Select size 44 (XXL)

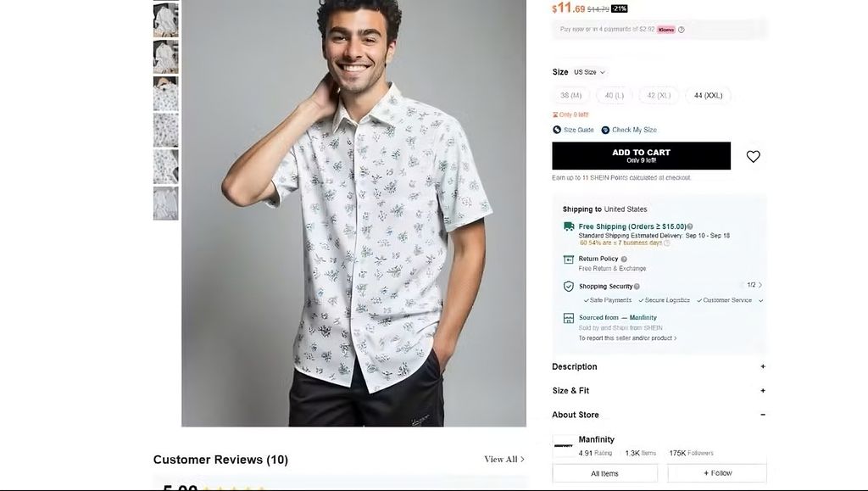click(708, 96)
